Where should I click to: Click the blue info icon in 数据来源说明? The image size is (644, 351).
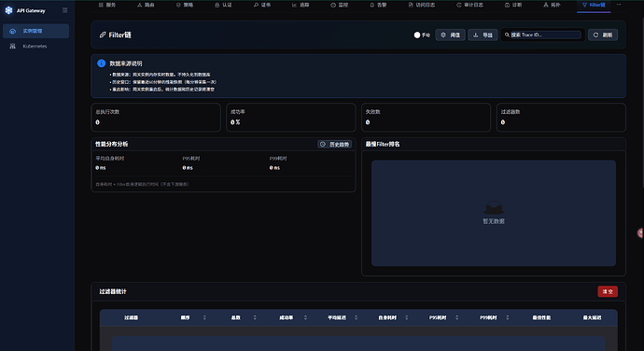coord(101,63)
